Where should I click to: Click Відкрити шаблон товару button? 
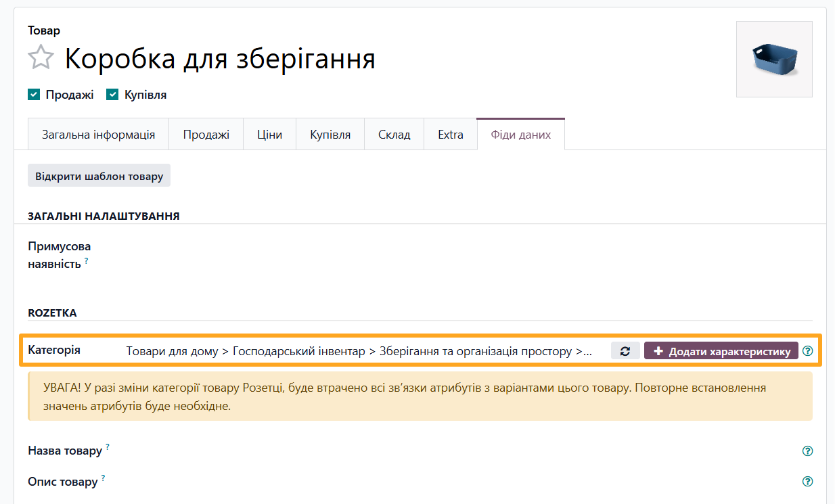pos(99,176)
